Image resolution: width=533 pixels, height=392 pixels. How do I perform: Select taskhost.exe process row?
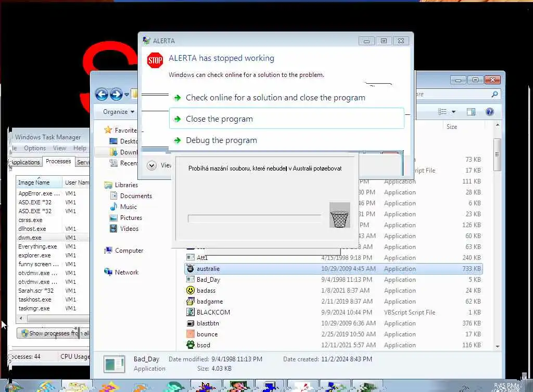coord(54,299)
